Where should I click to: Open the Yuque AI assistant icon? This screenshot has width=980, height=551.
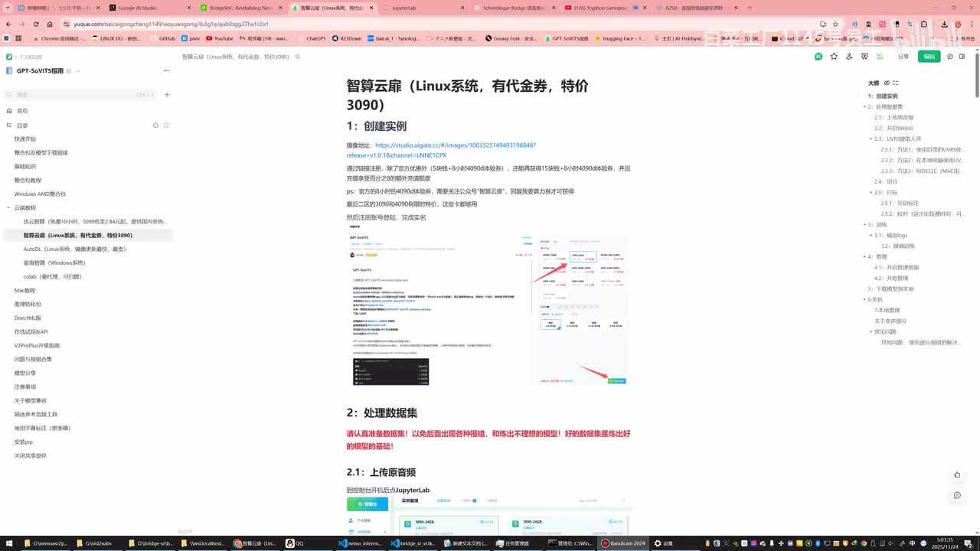coord(818,57)
